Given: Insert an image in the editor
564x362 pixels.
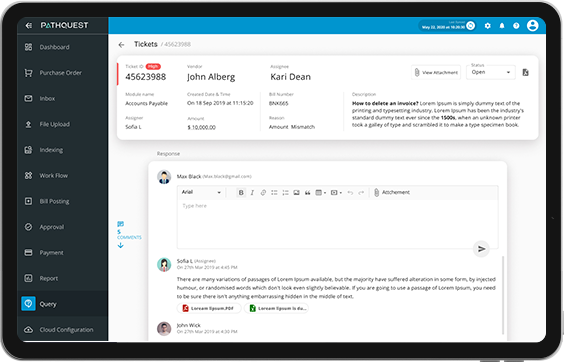Looking at the screenshot, I should coord(296,193).
